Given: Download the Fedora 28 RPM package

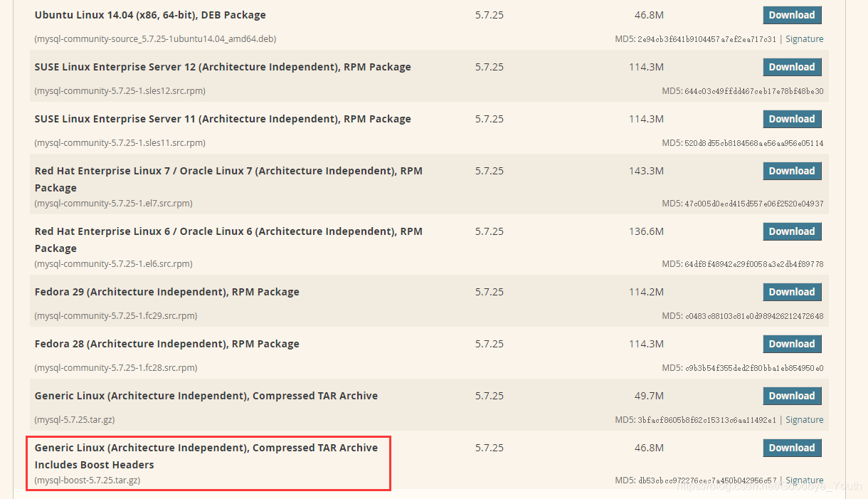Looking at the screenshot, I should 792,344.
